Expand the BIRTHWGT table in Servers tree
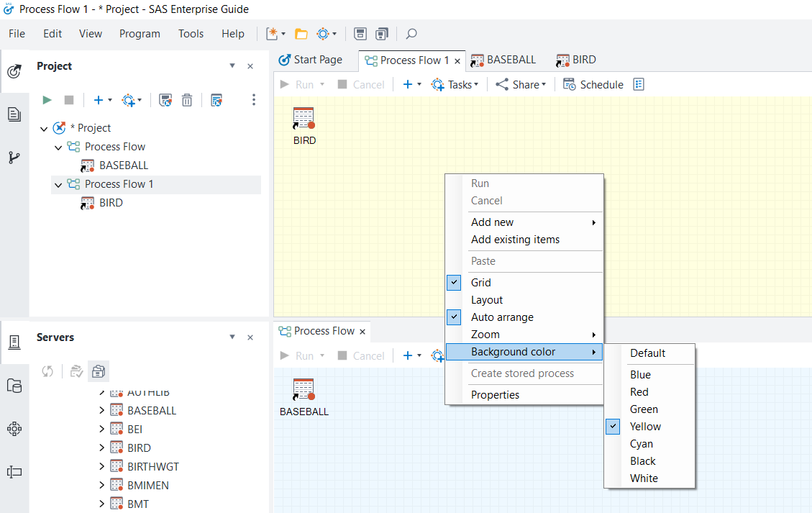Image resolution: width=812 pixels, height=513 pixels. pos(101,467)
